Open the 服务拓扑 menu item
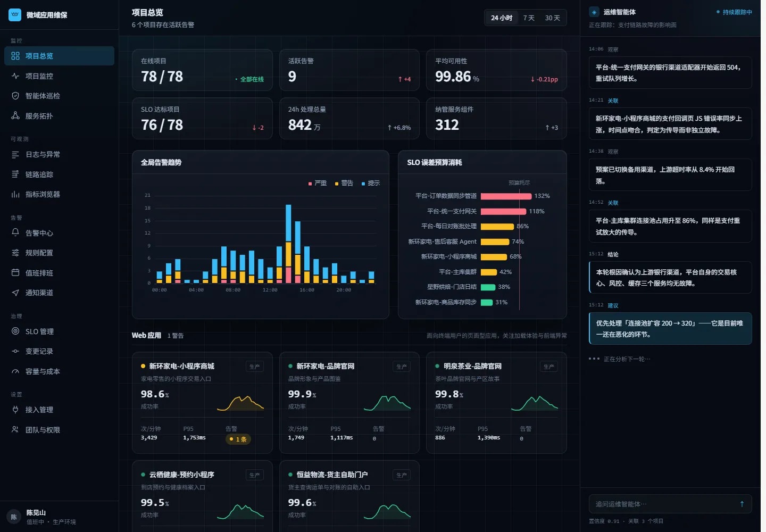Viewport: 766px width, 532px height. click(x=59, y=116)
